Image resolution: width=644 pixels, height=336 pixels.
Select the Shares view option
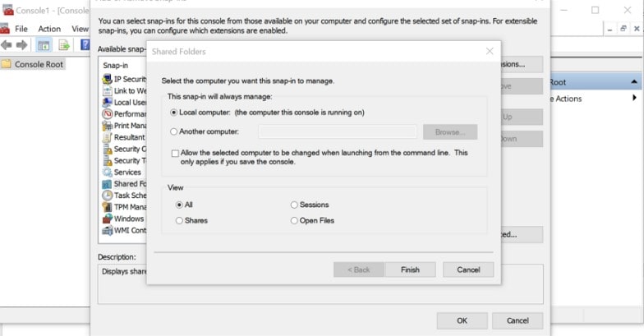tap(180, 220)
